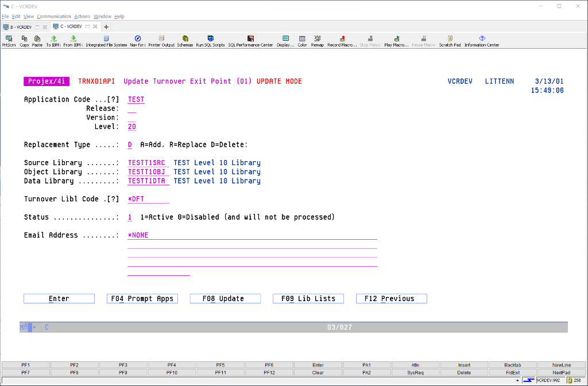
Task: Open the Help menu
Action: tap(119, 17)
